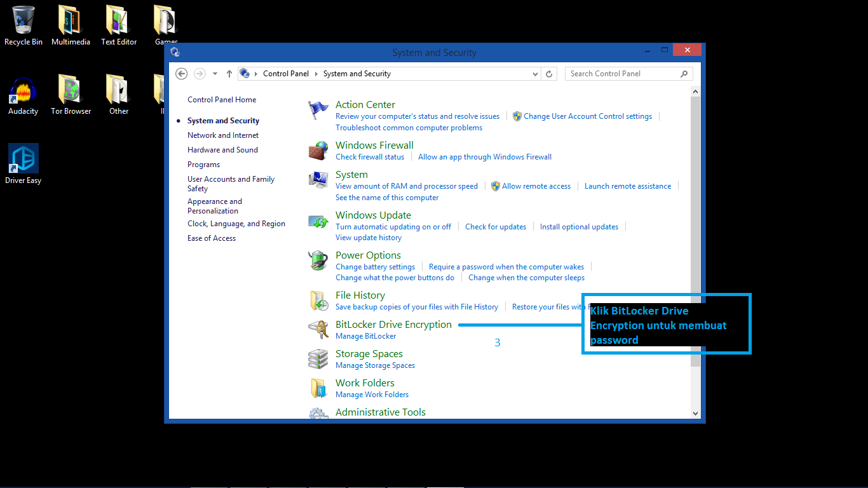Screen dimensions: 868x488
Task: Click the Windows Update icon
Action: [x=318, y=221]
